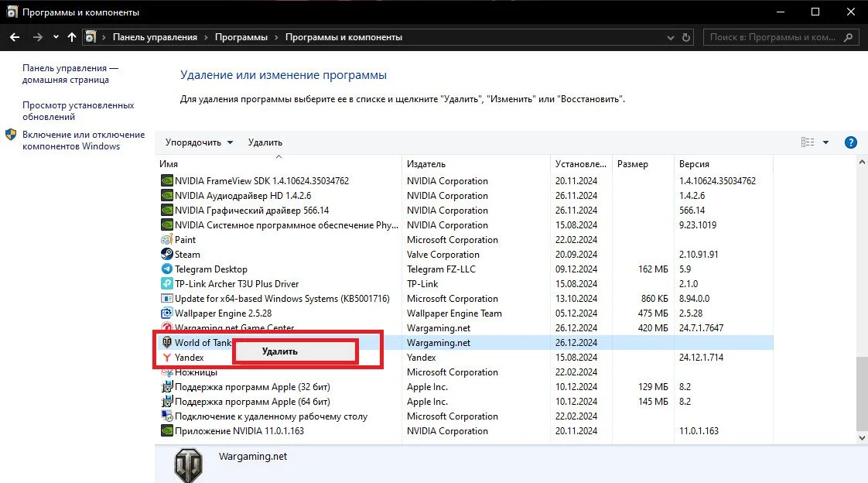Screen dimensions: 868x483
Task: Open Панель управления — домашняя страница link
Action: [70, 74]
